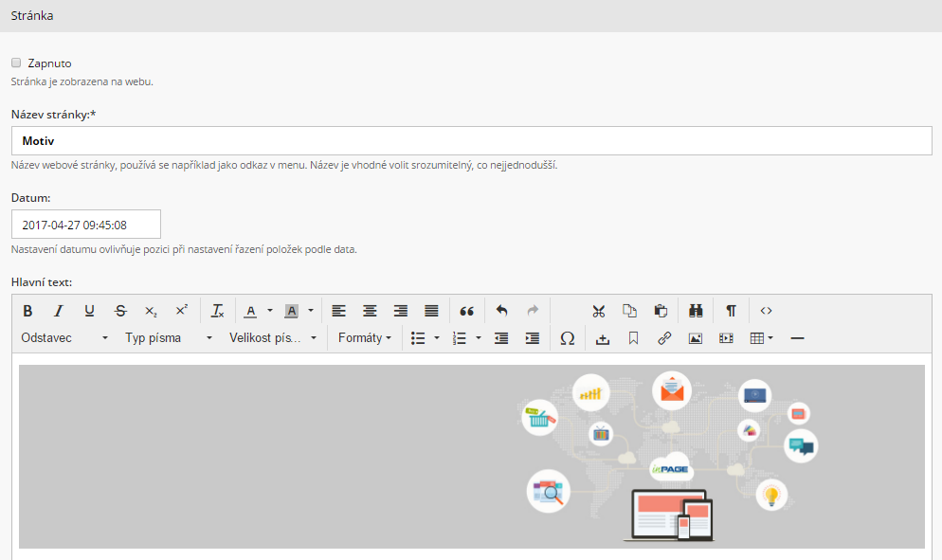The width and height of the screenshot is (942, 560).
Task: Undo the last edit
Action: [501, 311]
